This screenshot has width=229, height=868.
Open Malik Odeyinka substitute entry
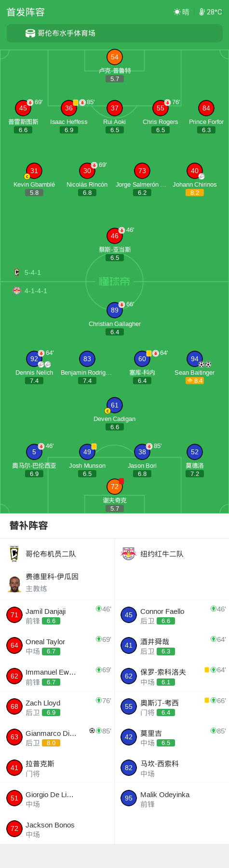click(172, 798)
